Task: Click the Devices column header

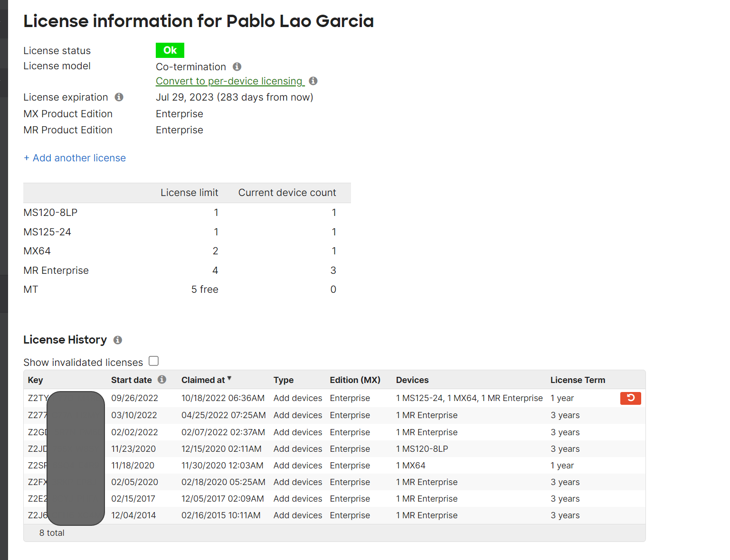Action: click(412, 380)
